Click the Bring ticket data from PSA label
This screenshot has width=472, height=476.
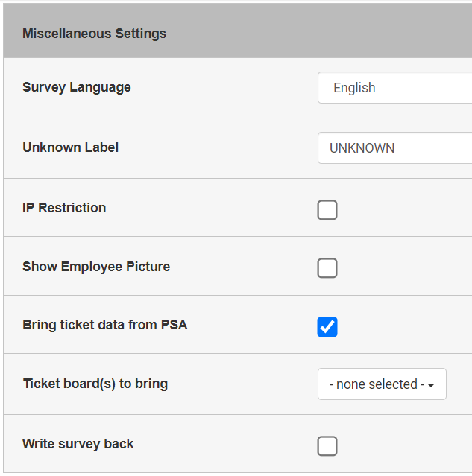coord(105,325)
